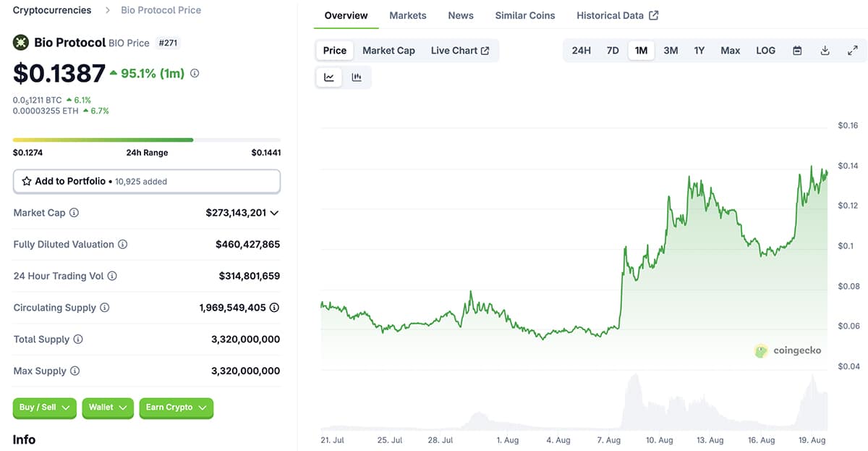Click the $0.1274 range low value
Image resolution: width=868 pixels, height=451 pixels.
27,153
